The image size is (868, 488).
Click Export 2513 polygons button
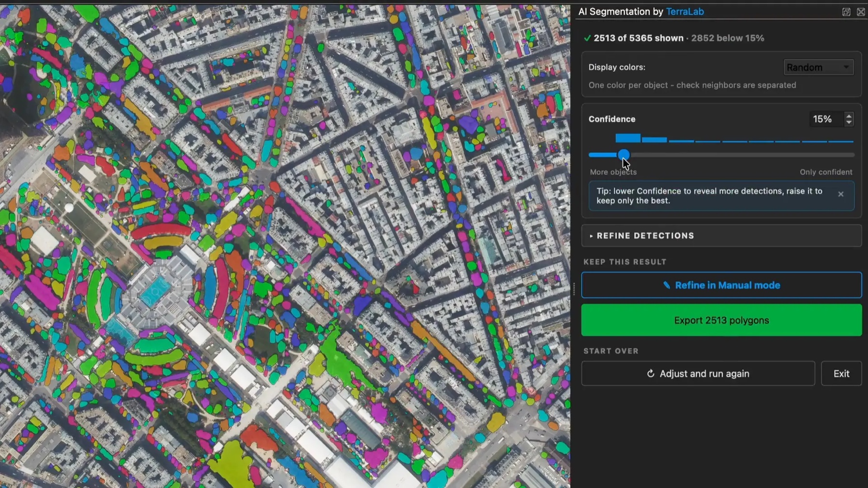[x=721, y=320]
